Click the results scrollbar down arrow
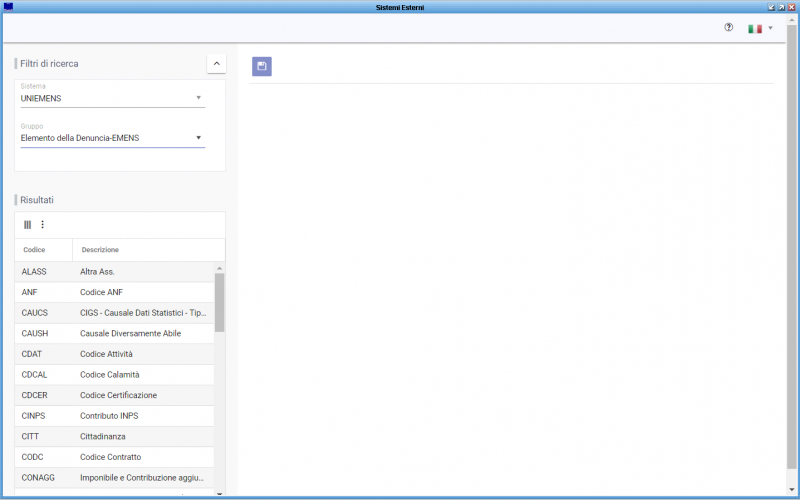The image size is (800, 500). [x=219, y=493]
